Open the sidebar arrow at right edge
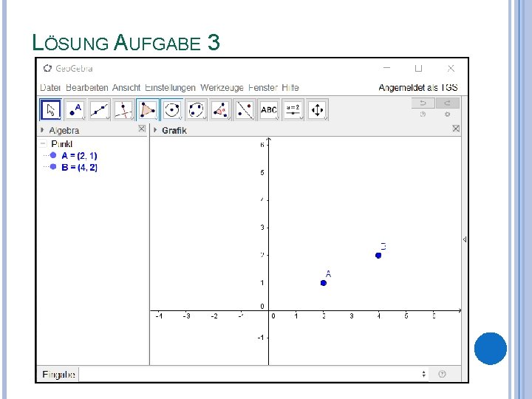The width and height of the screenshot is (532, 399). pos(465,239)
